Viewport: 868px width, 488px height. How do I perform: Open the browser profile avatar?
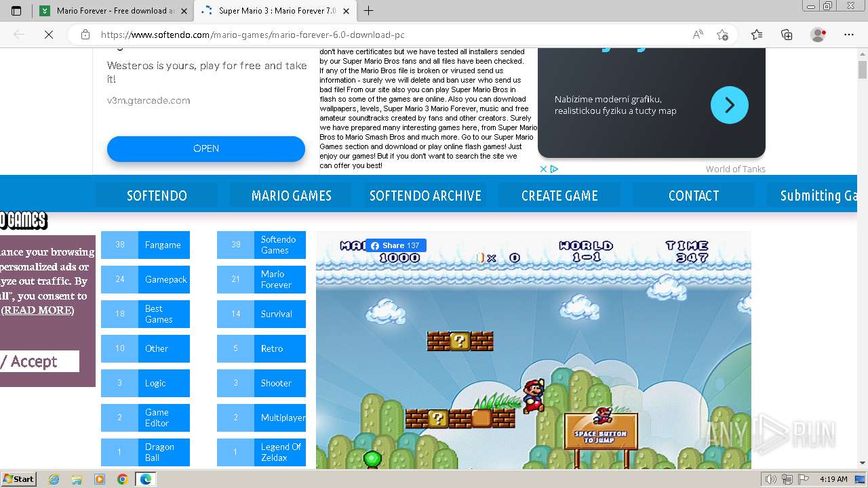[x=818, y=35]
